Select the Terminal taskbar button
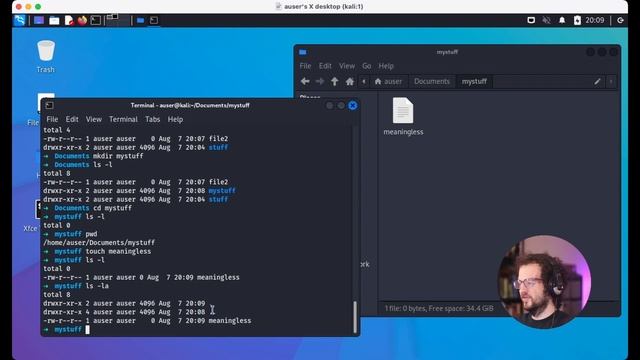This screenshot has width=640, height=360. 154,20
